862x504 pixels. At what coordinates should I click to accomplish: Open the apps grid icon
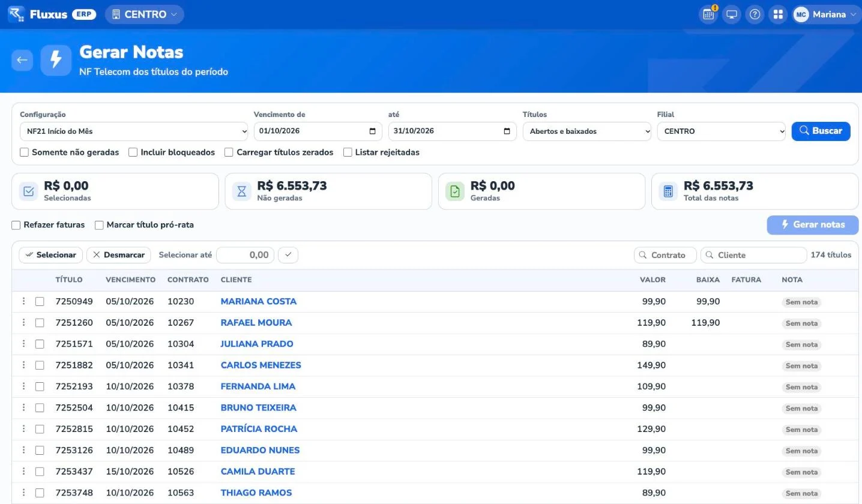pos(778,14)
